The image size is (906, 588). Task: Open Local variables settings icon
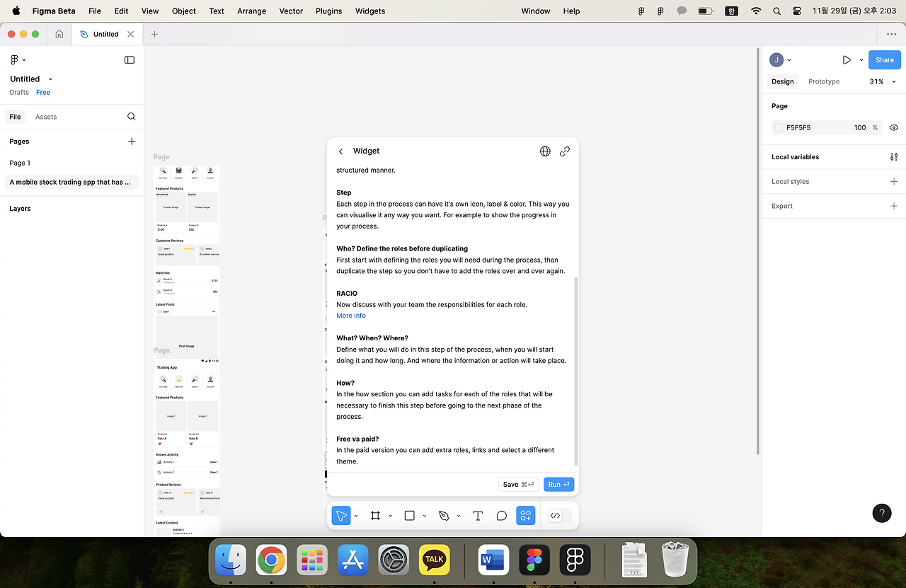click(x=894, y=157)
